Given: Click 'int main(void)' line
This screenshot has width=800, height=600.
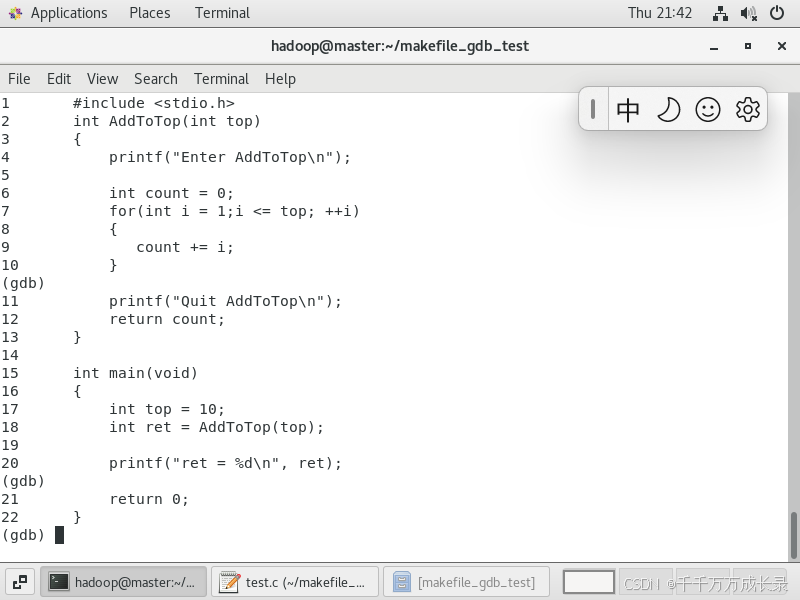Looking at the screenshot, I should coord(135,373).
